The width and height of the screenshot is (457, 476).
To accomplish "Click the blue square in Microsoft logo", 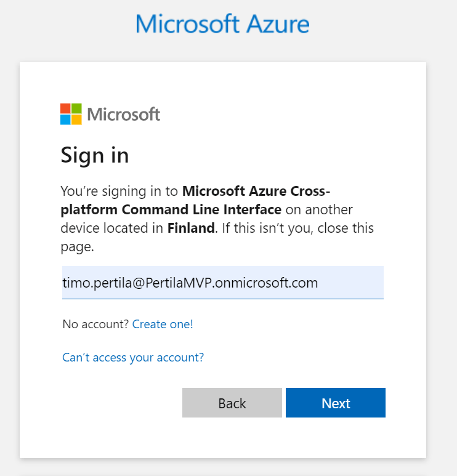I will coord(65,119).
